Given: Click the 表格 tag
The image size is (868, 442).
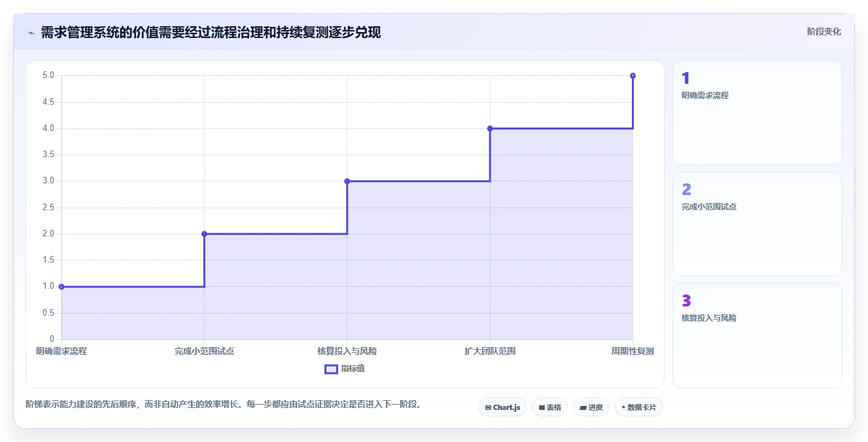Looking at the screenshot, I should (x=549, y=407).
